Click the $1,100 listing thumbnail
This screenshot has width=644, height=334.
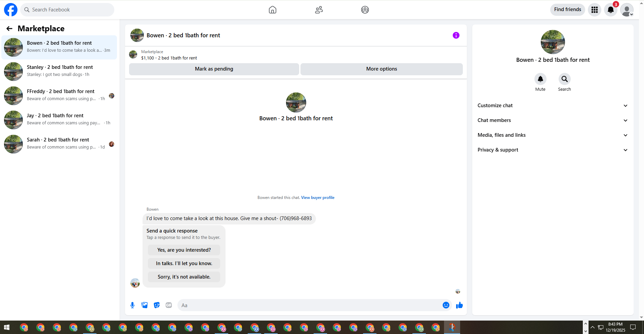(133, 54)
